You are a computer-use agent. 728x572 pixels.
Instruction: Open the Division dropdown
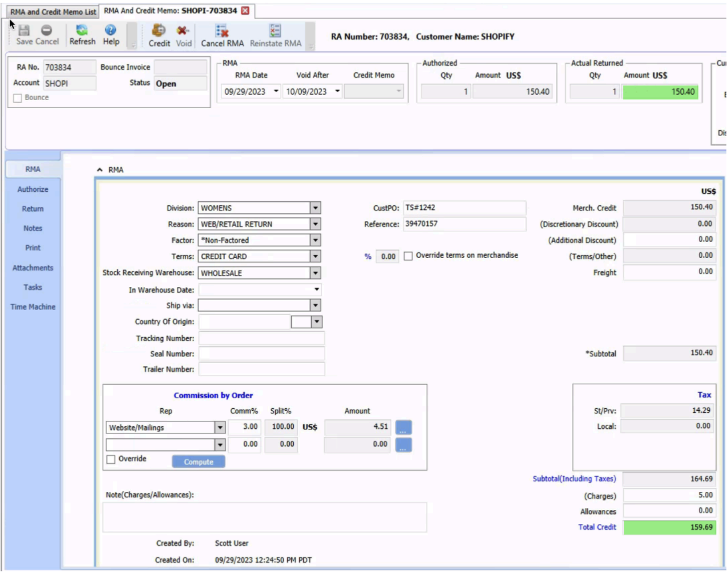point(315,208)
